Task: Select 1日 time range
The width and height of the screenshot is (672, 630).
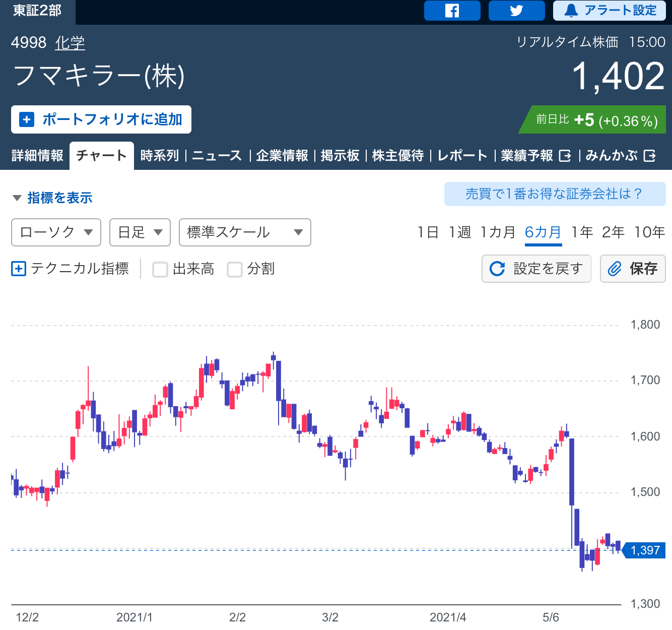Action: [428, 232]
